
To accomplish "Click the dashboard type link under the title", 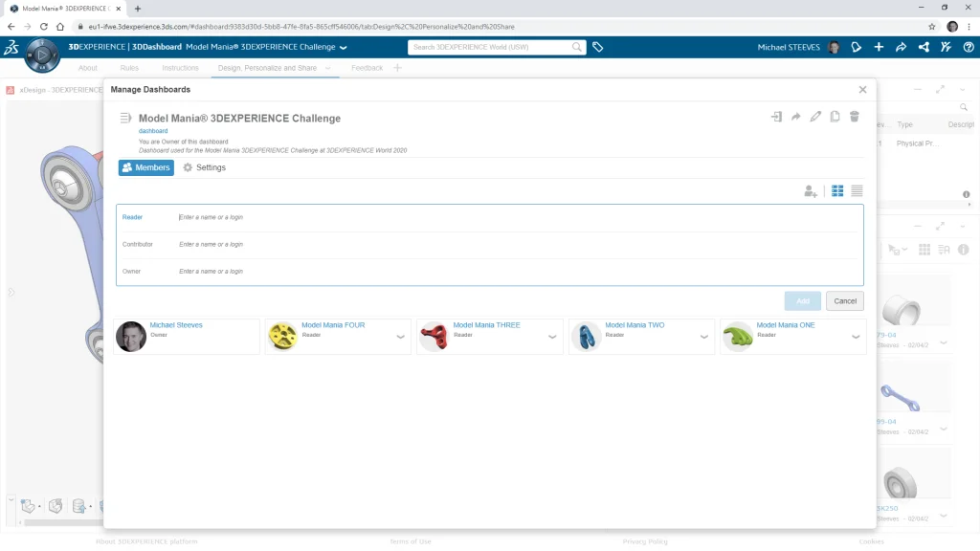I will click(153, 131).
